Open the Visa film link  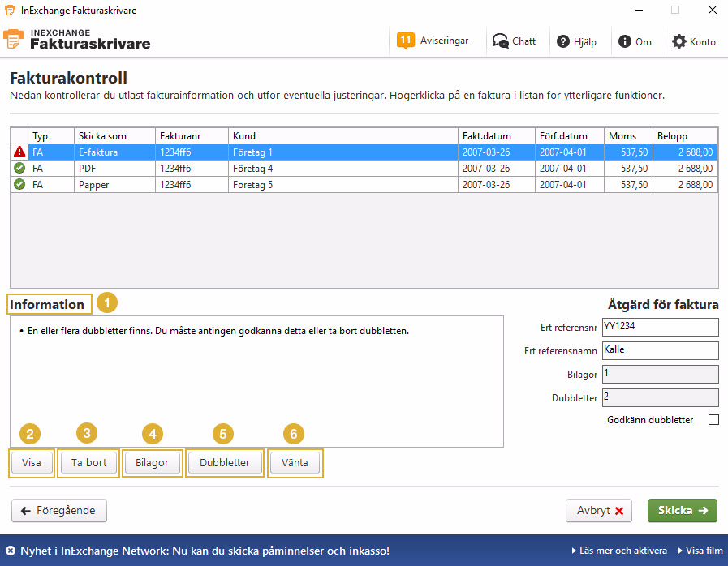(700, 551)
